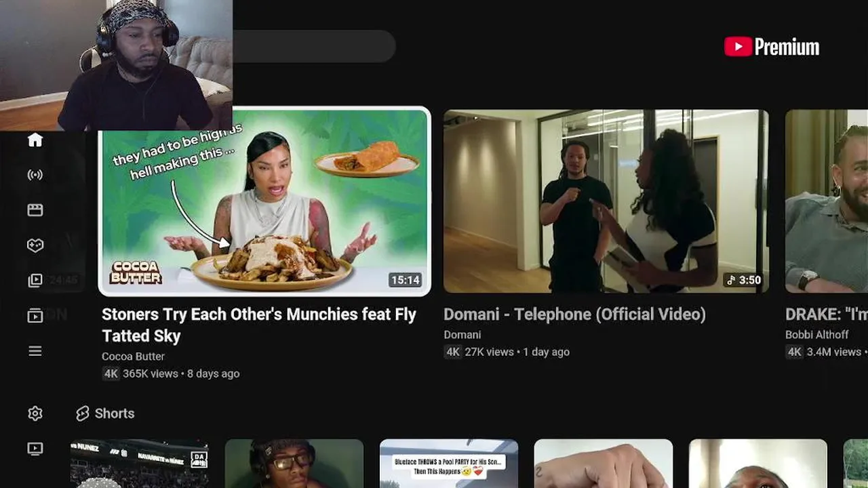The height and width of the screenshot is (488, 868).
Task: Visit the Bobbi Althoff channel name
Action: [x=817, y=334]
